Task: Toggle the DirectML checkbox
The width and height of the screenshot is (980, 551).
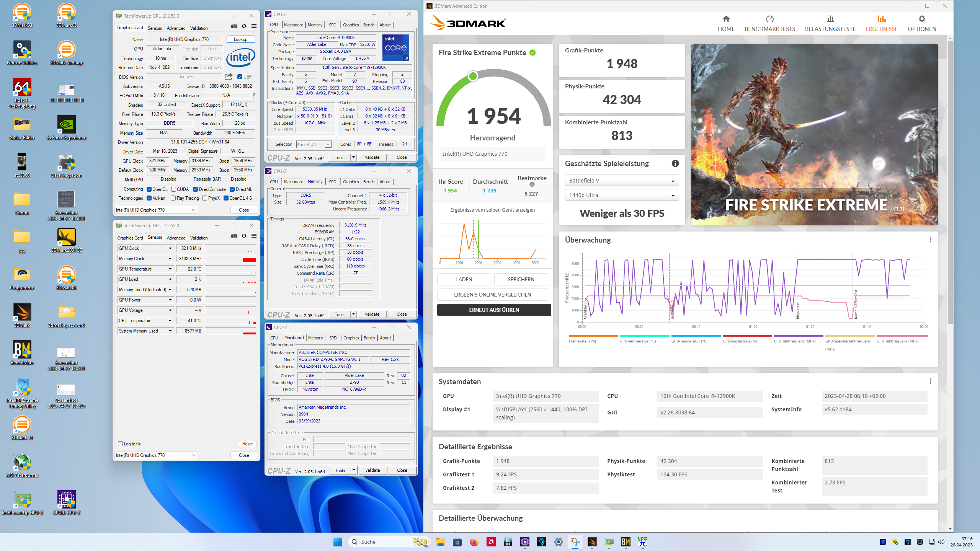Action: pyautogui.click(x=232, y=189)
